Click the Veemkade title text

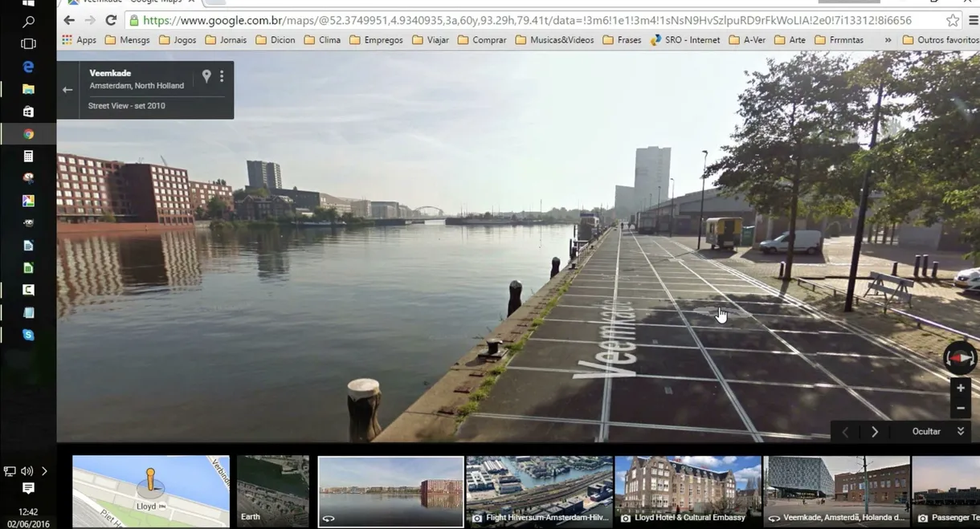[110, 73]
